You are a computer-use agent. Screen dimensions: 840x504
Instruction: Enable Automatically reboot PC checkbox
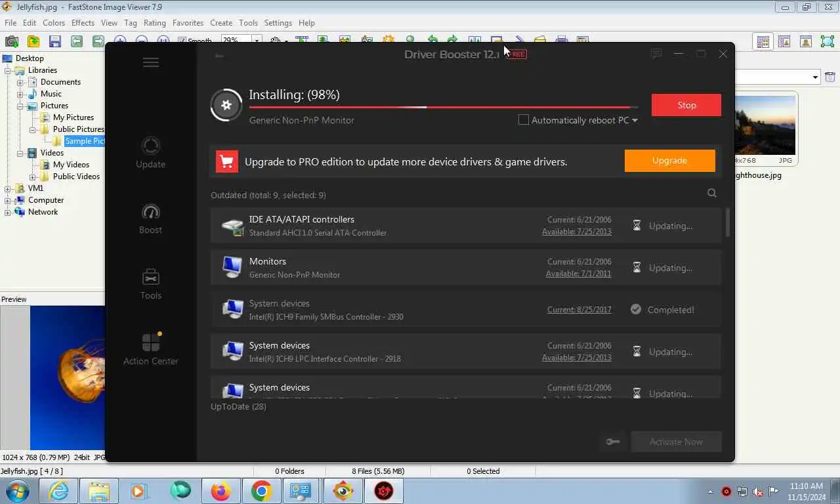[x=524, y=120]
